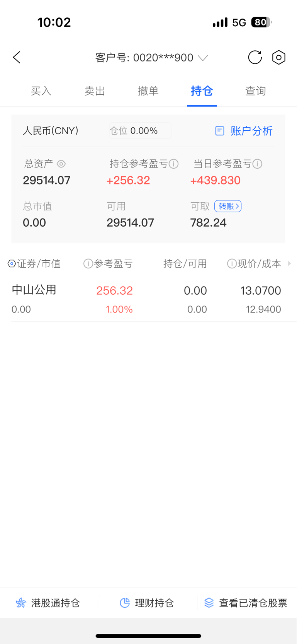Tap info icon beside 持仓参考盈亏

(x=174, y=164)
